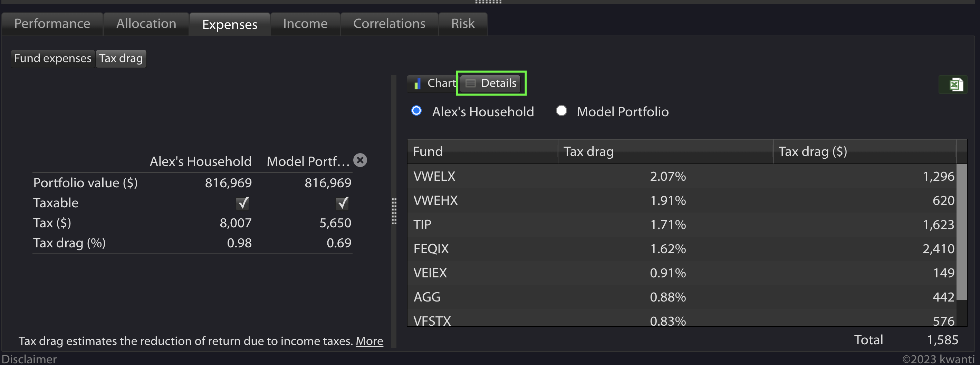The height and width of the screenshot is (365, 980).
Task: Select the FEQIX fund row
Action: [x=682, y=249]
